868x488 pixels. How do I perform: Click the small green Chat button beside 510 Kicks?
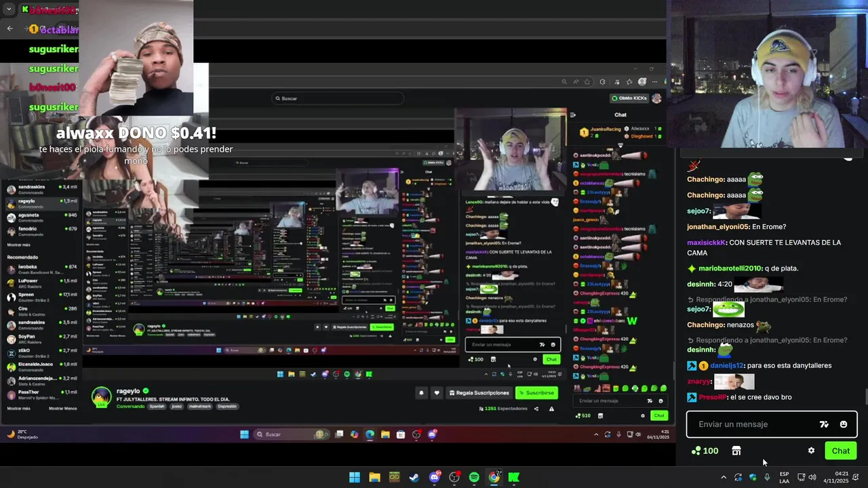(659, 415)
